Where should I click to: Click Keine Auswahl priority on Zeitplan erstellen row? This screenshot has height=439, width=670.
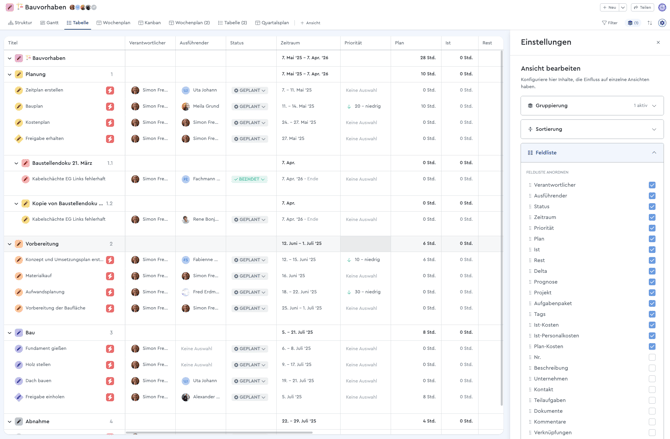(361, 90)
